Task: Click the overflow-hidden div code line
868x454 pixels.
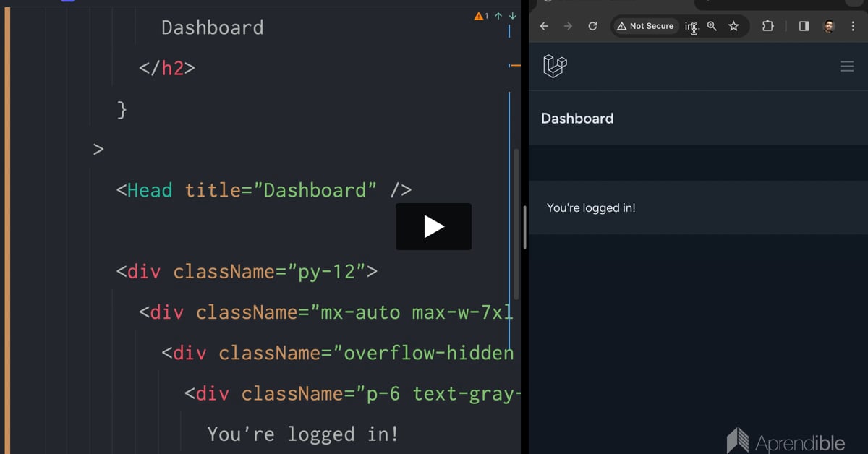Action: click(338, 353)
